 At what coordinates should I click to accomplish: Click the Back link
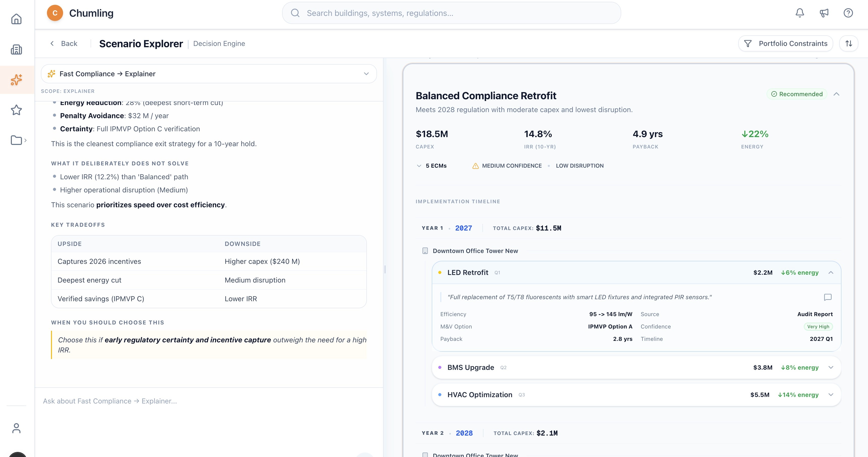[x=64, y=43]
